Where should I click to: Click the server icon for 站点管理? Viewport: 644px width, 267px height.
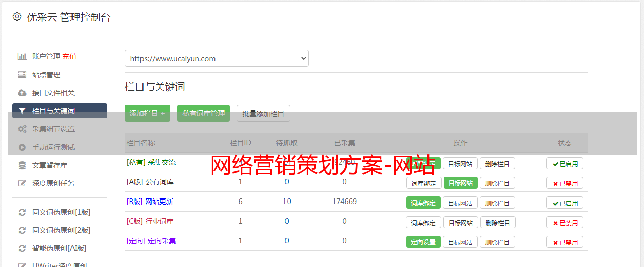[x=22, y=75]
